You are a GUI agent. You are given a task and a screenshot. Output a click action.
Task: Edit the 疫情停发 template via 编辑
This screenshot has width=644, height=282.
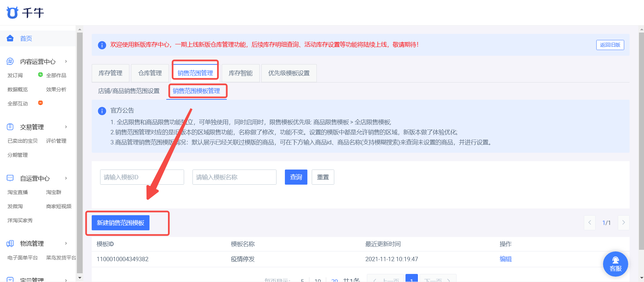pos(505,259)
